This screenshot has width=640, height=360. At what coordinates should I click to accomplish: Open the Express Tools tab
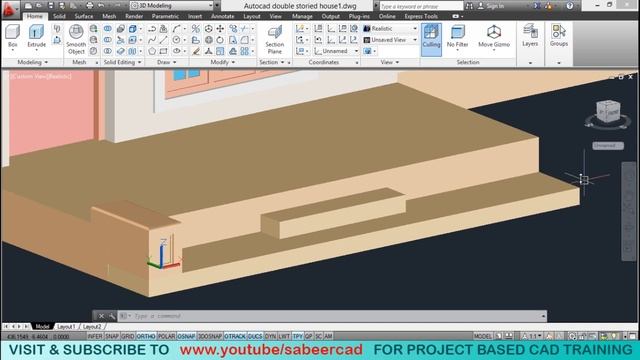[x=421, y=16]
